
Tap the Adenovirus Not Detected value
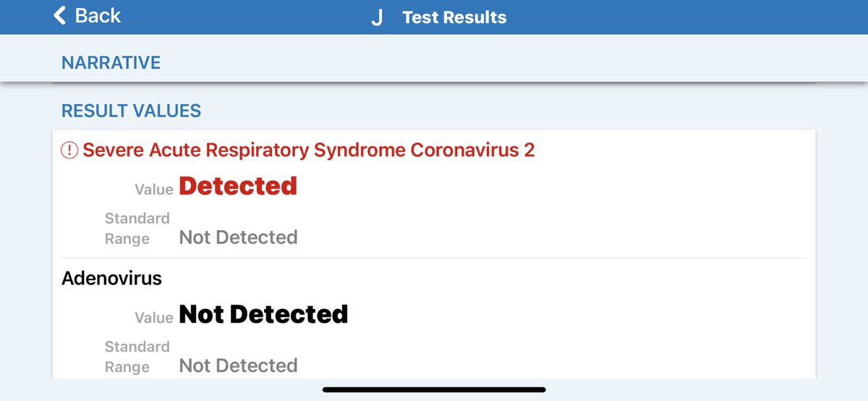click(x=263, y=315)
